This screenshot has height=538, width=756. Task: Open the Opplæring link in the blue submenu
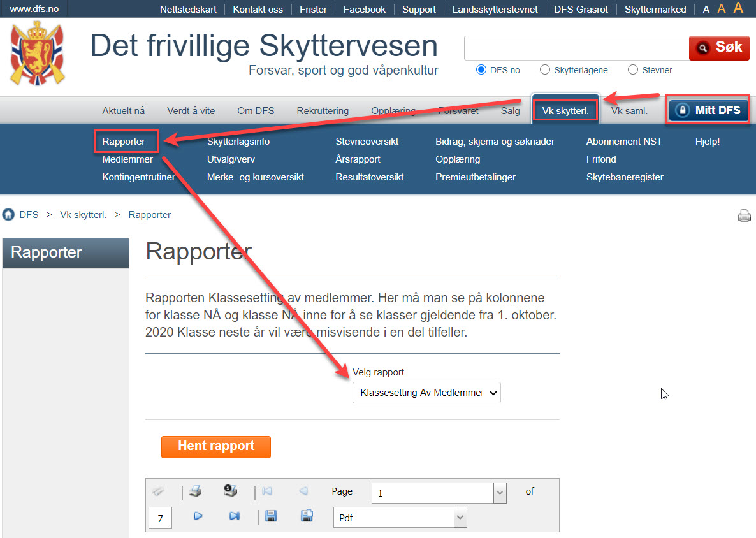coord(458,159)
